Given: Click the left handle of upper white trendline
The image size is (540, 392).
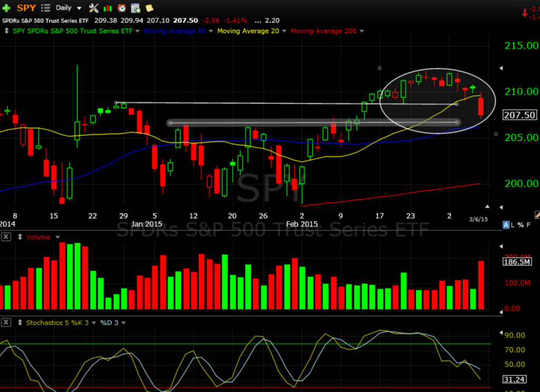Looking at the screenshot, I should [x=116, y=102].
